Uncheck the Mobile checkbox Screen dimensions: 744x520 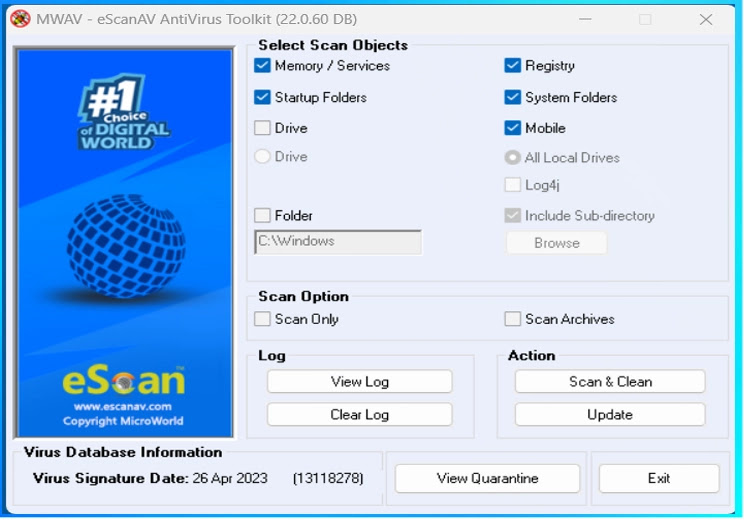coord(512,128)
